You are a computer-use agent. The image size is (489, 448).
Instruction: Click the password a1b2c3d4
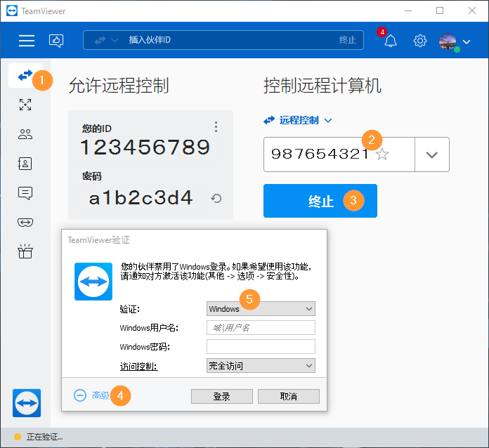141,197
